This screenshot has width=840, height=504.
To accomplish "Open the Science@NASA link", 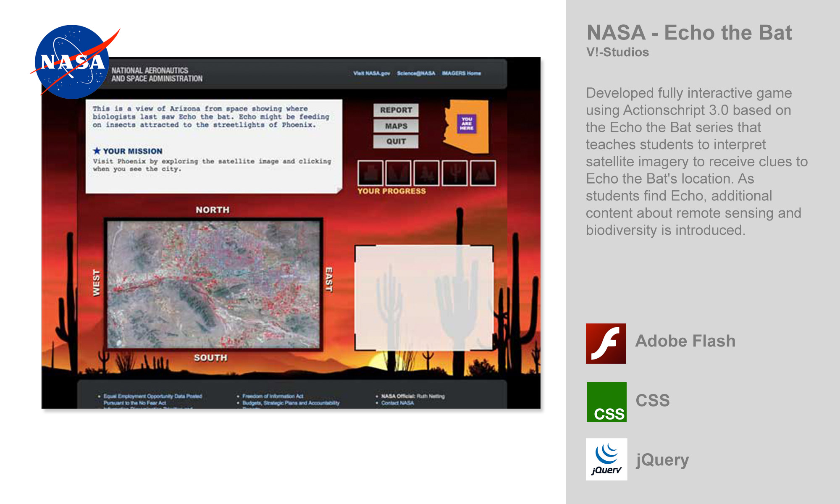I will pos(416,73).
